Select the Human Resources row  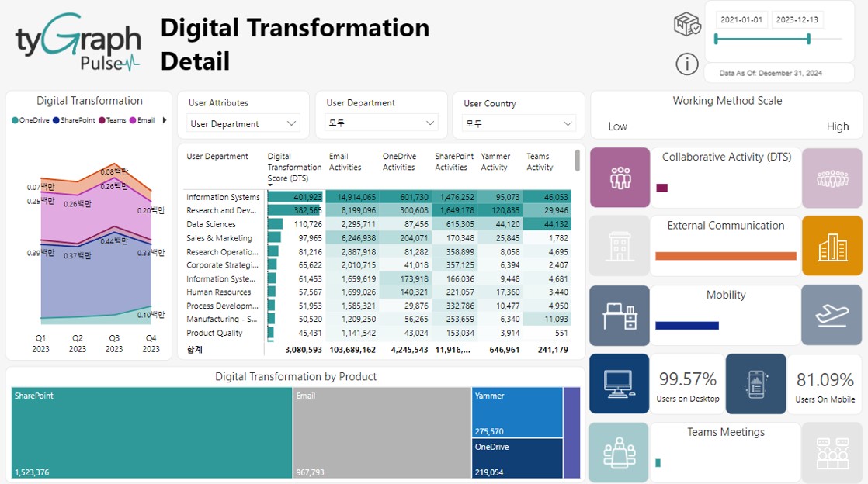point(377,292)
